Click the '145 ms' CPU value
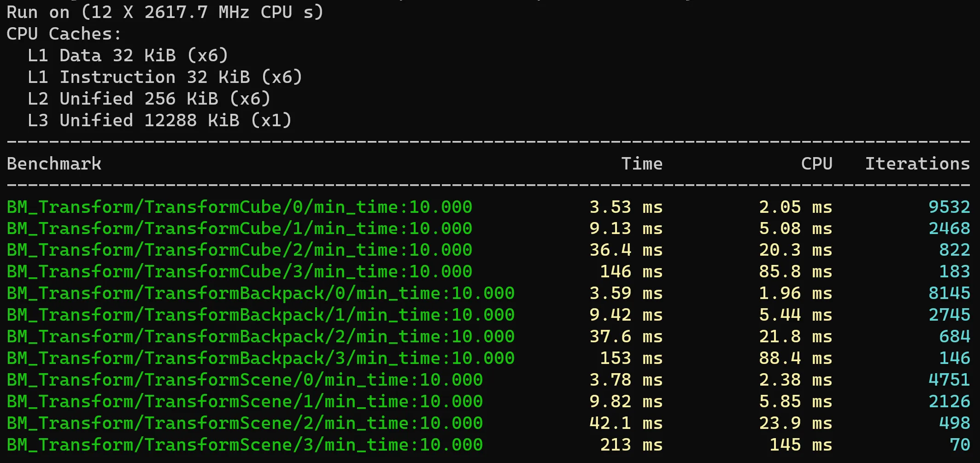Viewport: 980px width, 463px height. [x=801, y=445]
